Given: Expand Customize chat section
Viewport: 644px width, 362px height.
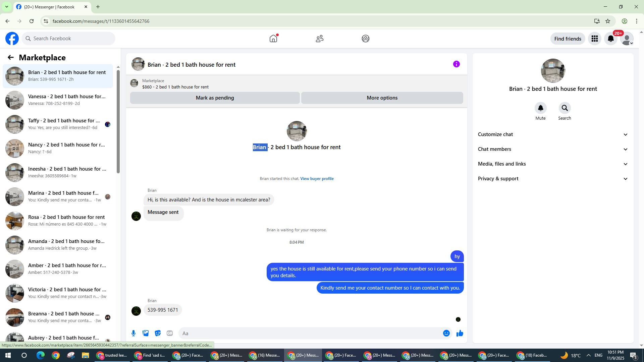Looking at the screenshot, I should pos(553,134).
